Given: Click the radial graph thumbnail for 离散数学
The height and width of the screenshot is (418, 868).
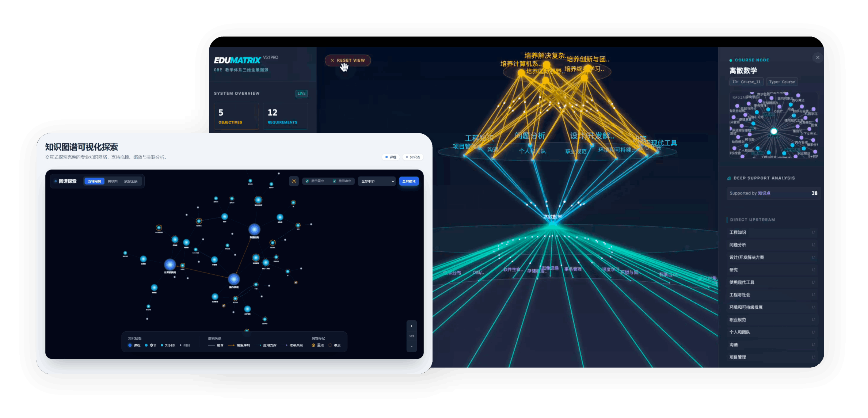Looking at the screenshot, I should click(x=773, y=125).
